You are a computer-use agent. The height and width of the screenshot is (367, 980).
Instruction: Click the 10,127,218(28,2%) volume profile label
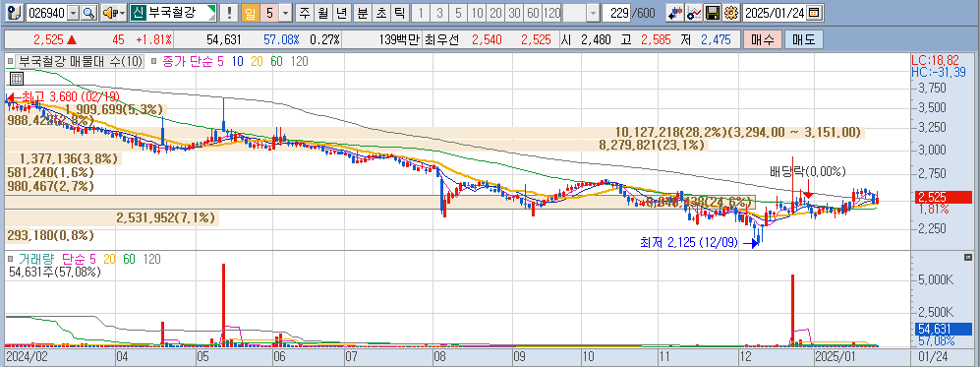[737, 133]
